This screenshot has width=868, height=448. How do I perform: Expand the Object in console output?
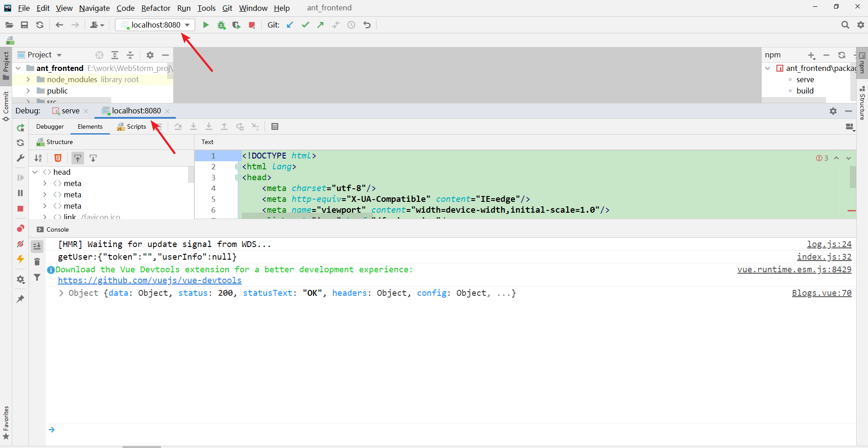[x=61, y=293]
